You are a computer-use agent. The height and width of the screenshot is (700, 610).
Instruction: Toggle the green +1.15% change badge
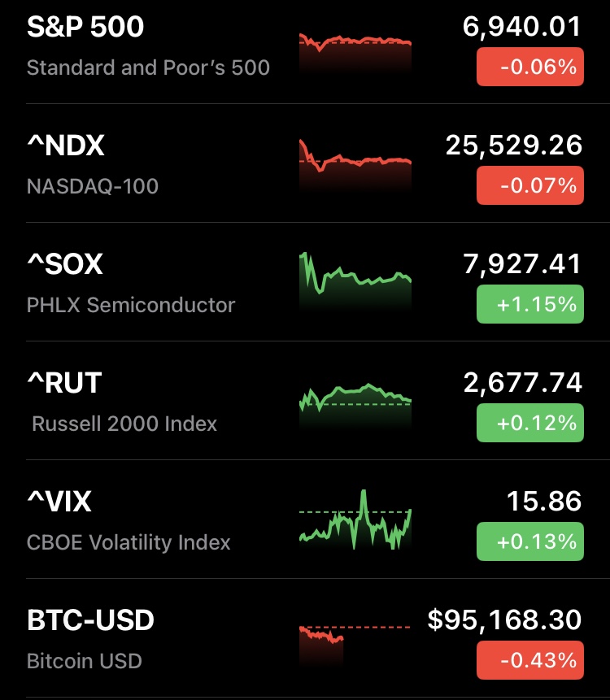pyautogui.click(x=529, y=304)
